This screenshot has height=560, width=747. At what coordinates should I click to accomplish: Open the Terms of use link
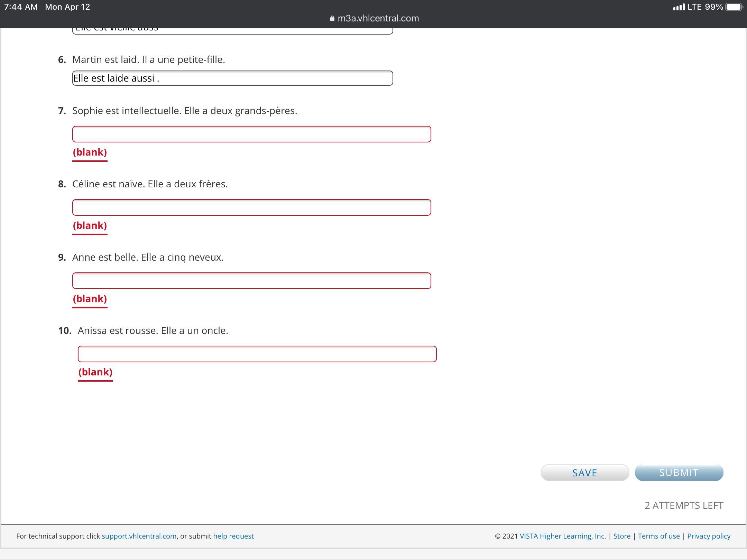click(x=659, y=536)
